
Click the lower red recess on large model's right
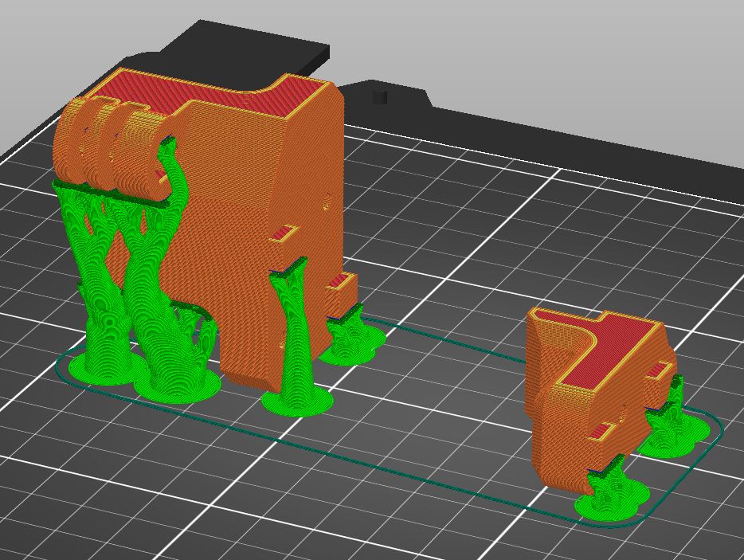(x=343, y=282)
